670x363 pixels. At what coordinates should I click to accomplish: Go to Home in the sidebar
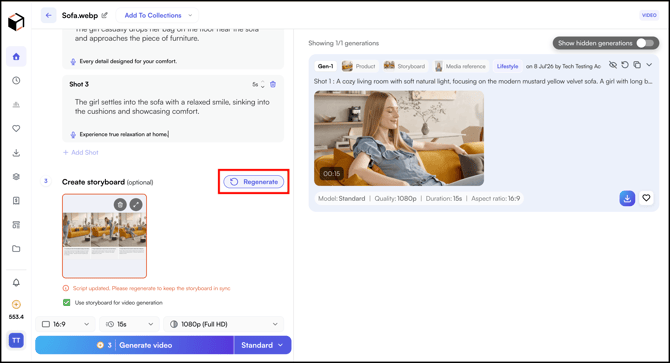point(16,57)
